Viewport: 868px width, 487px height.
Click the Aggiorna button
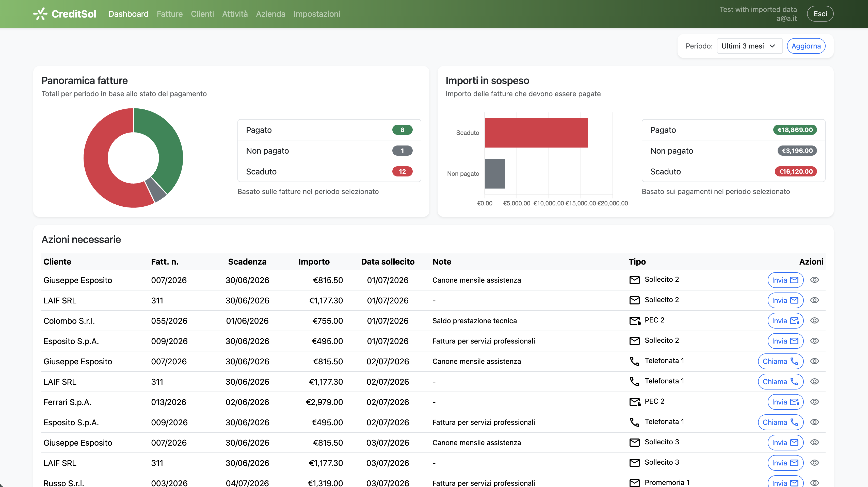click(x=806, y=46)
